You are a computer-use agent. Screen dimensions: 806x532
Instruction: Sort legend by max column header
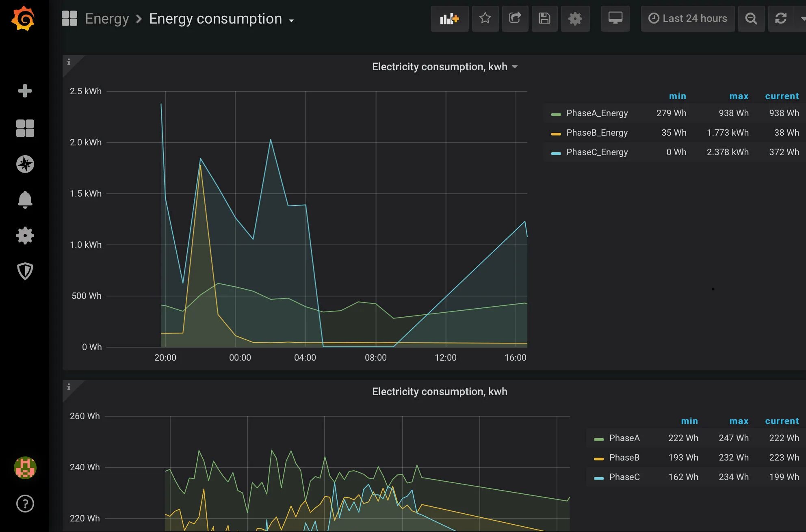[x=738, y=96]
